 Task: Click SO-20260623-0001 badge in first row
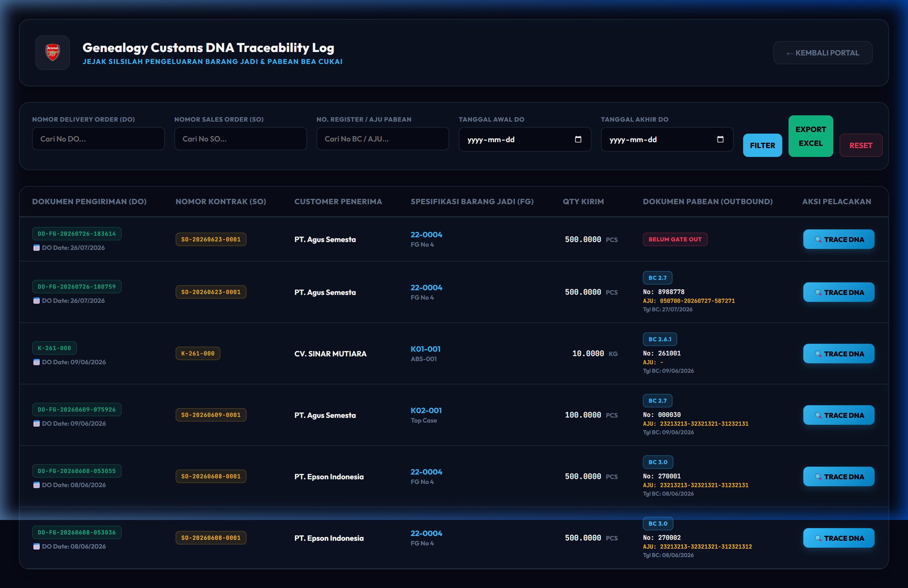(211, 239)
